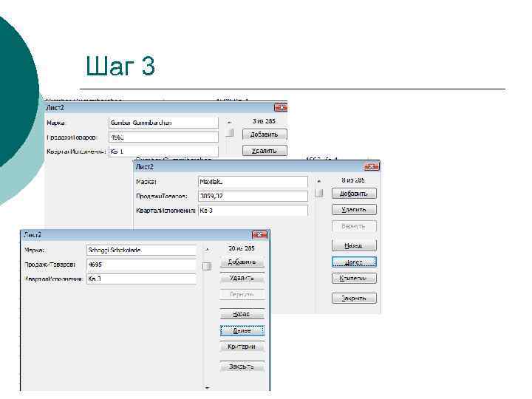Click the slide heading Шаг 3
532x399 pixels.
120,66
